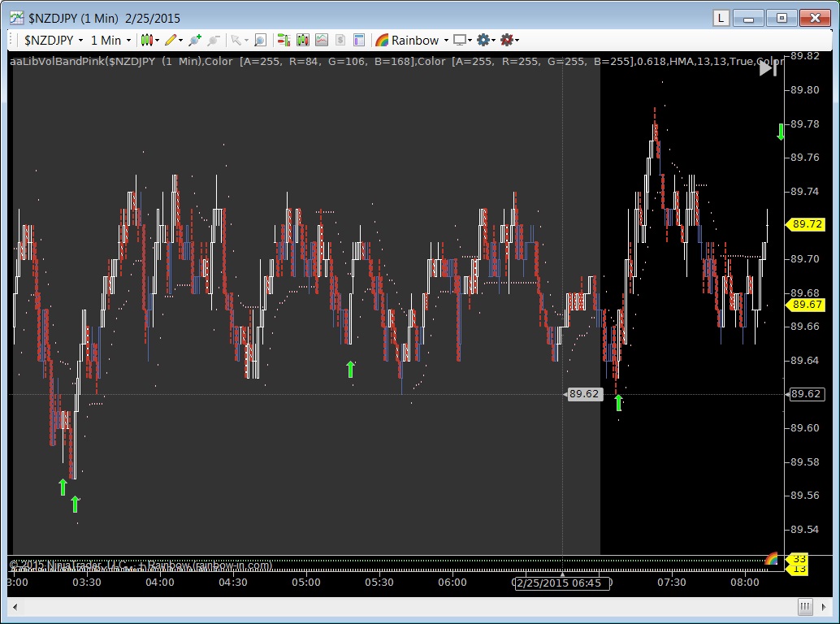
Task: Click the yellow 89.67 price marker
Action: pyautogui.click(x=806, y=304)
